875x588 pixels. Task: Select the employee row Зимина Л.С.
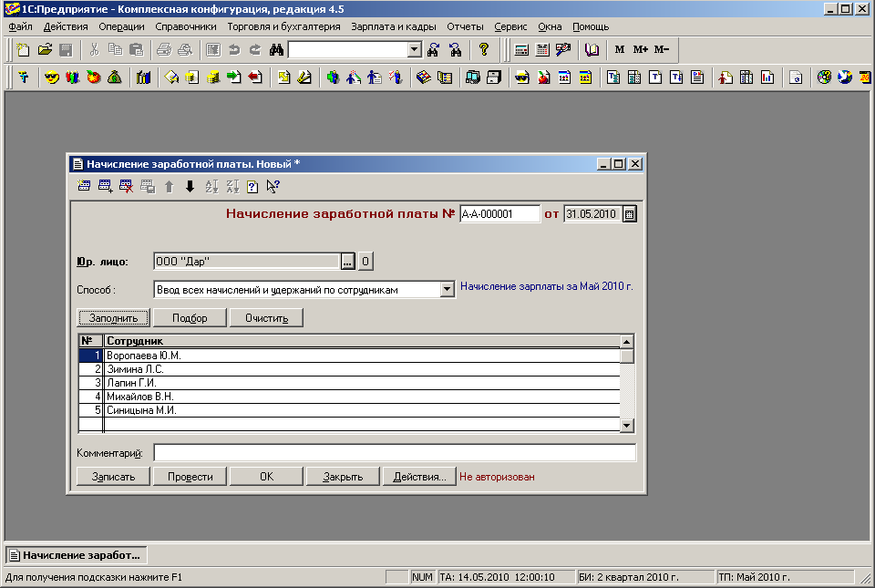pyautogui.click(x=349, y=369)
